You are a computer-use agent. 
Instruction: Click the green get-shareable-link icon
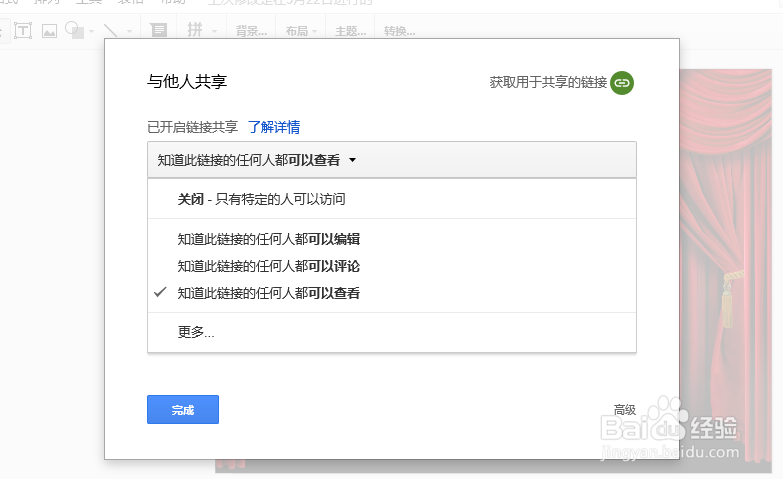(x=622, y=82)
